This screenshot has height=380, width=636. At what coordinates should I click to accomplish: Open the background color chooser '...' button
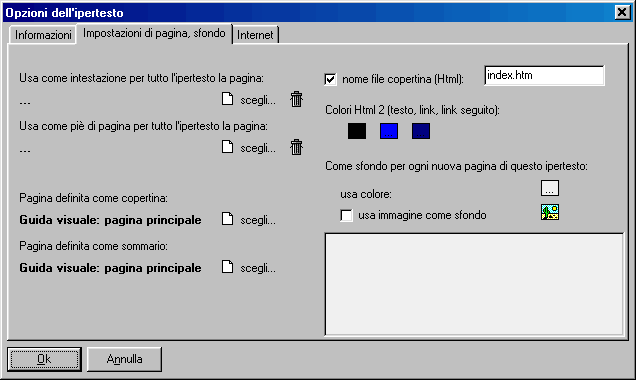550,188
